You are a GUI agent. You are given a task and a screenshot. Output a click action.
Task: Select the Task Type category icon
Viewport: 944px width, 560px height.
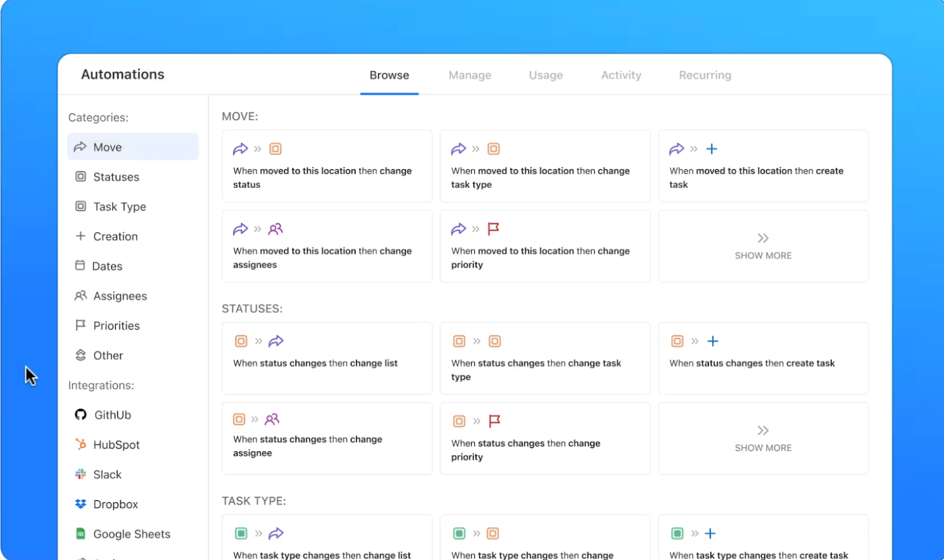(80, 206)
